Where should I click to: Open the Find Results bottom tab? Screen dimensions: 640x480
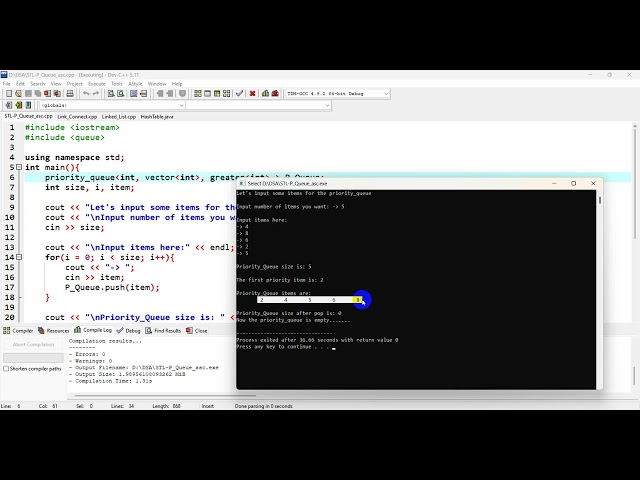[163, 331]
